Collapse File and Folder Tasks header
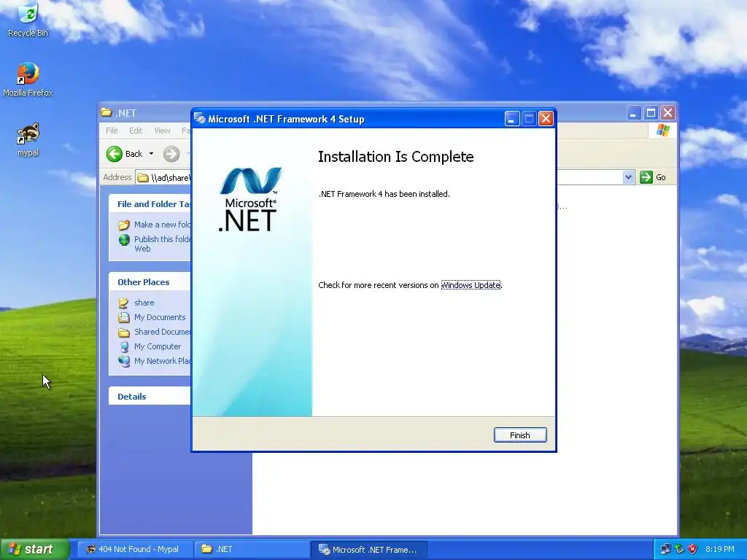747x560 pixels. pyautogui.click(x=150, y=204)
